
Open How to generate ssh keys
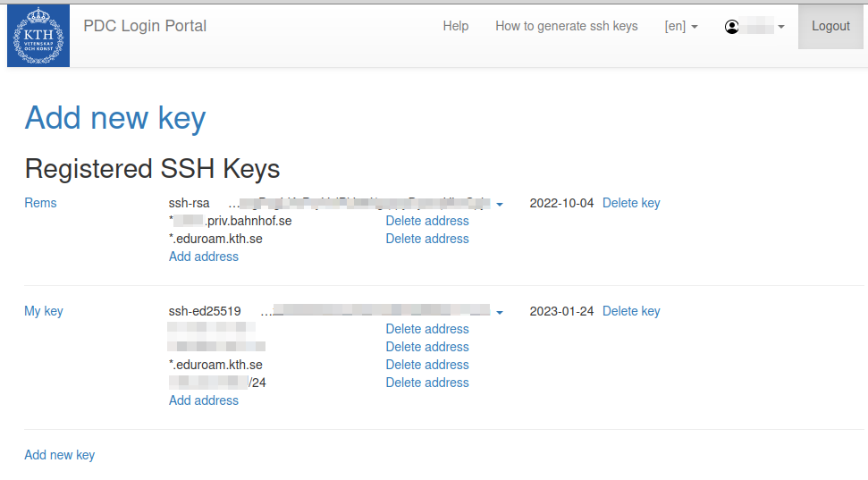click(x=566, y=26)
